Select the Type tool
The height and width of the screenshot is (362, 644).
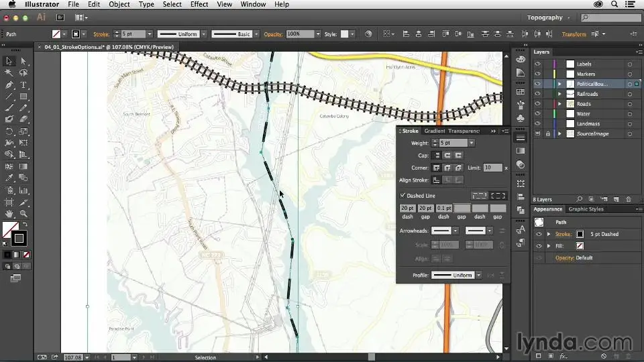[23, 85]
